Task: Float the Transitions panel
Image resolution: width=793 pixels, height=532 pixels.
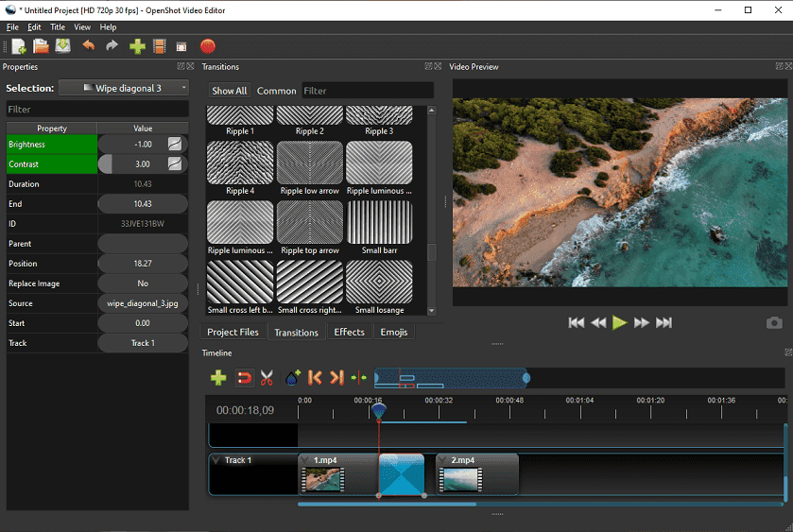Action: tap(428, 66)
